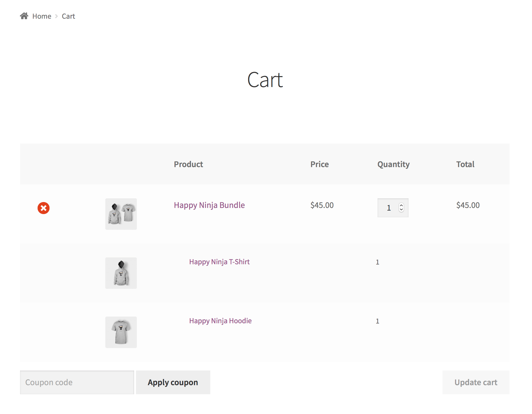
Task: Click the Price column header
Action: point(319,164)
